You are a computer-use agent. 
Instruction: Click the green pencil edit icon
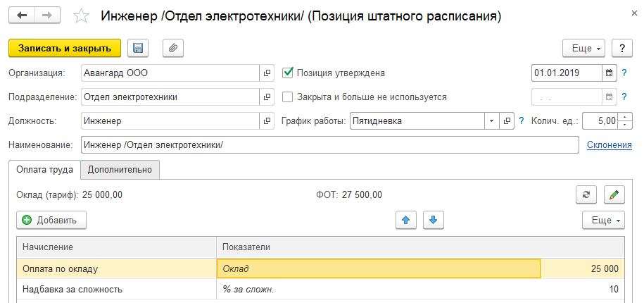pos(614,194)
